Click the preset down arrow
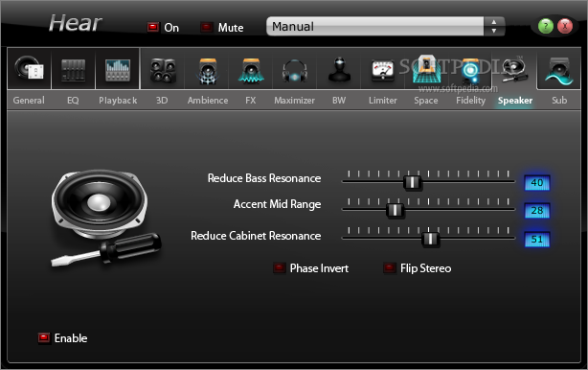 tap(494, 31)
